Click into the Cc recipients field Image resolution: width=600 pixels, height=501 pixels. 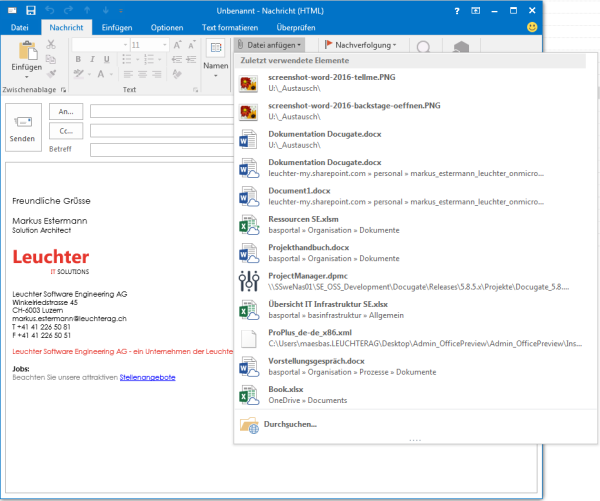click(x=162, y=131)
